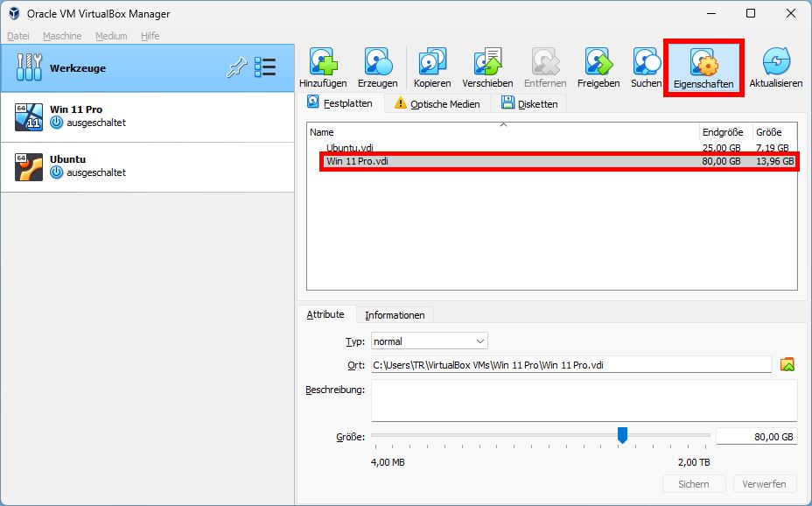Switch to the Optische Medien tab
The width and height of the screenshot is (812, 506).
click(446, 102)
